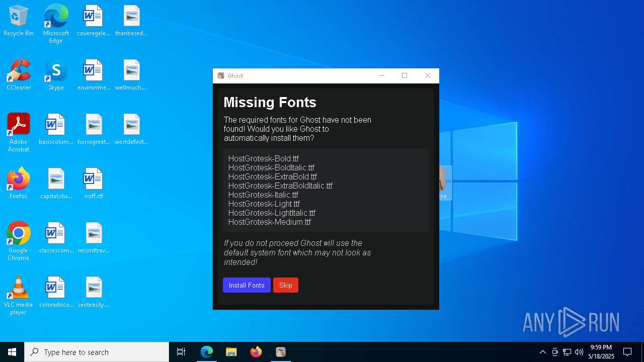This screenshot has width=644, height=362.
Task: Open Firefox from the taskbar
Action: pyautogui.click(x=256, y=352)
